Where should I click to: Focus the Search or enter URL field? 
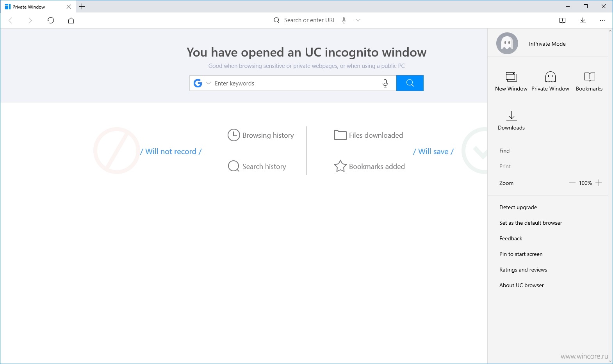(x=310, y=20)
